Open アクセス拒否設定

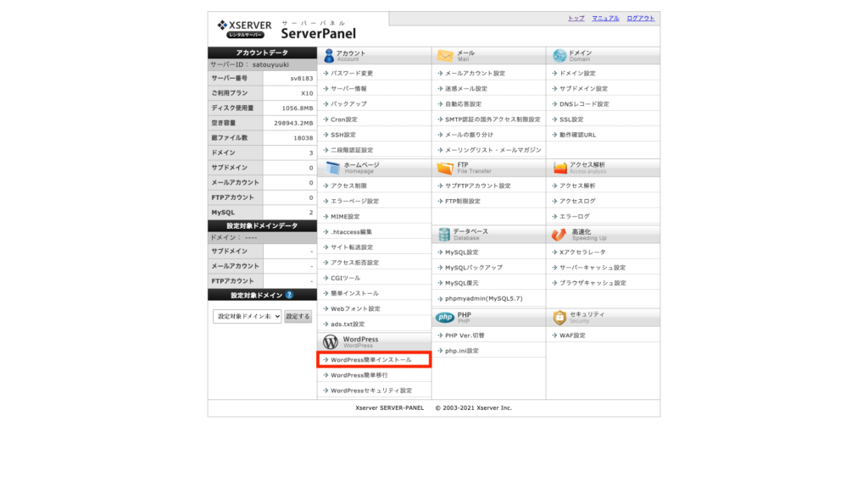354,263
